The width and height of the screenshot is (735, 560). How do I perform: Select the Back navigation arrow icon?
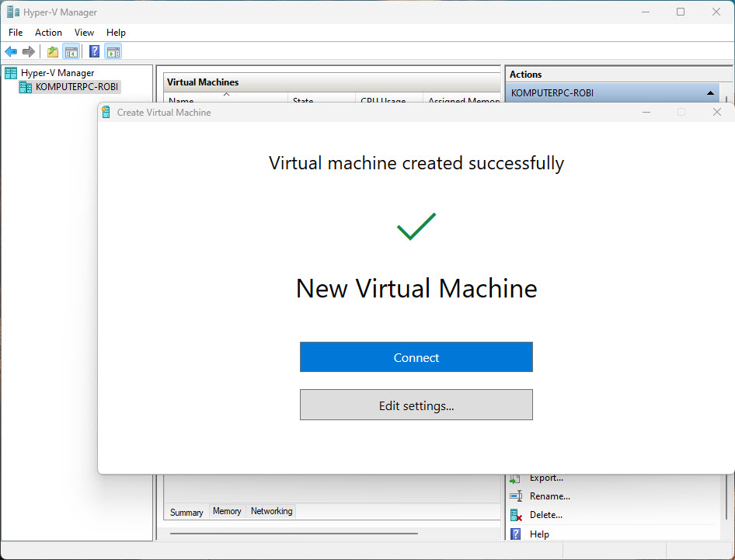pos(11,51)
